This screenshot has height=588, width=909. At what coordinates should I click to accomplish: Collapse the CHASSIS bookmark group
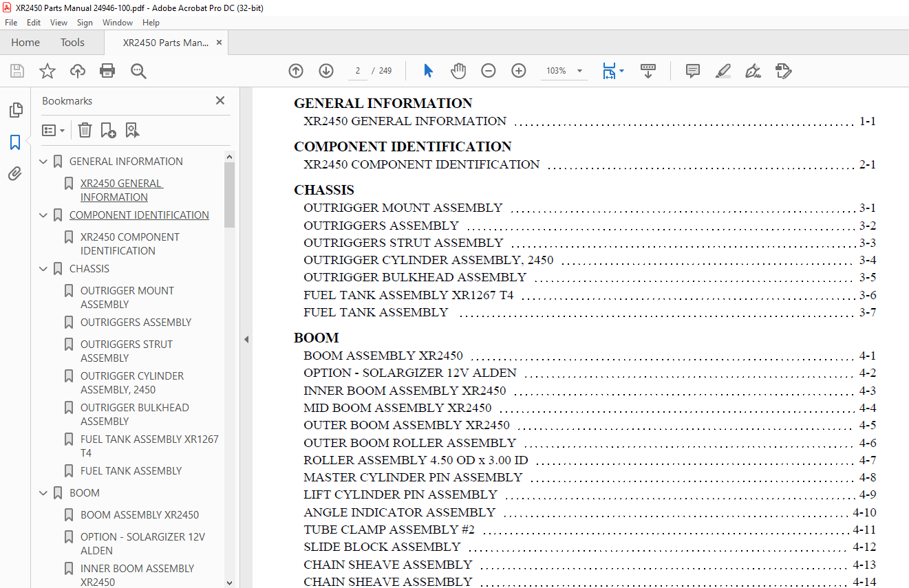tap(44, 269)
